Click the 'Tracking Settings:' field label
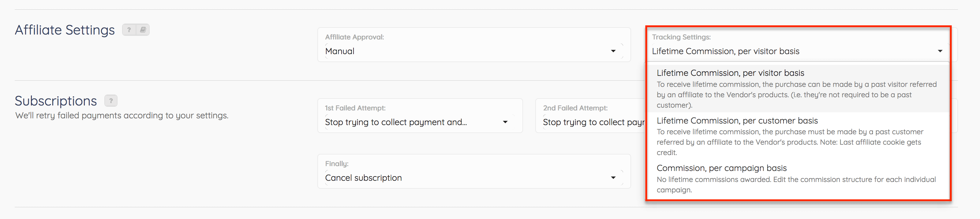980x219 pixels. (x=681, y=37)
